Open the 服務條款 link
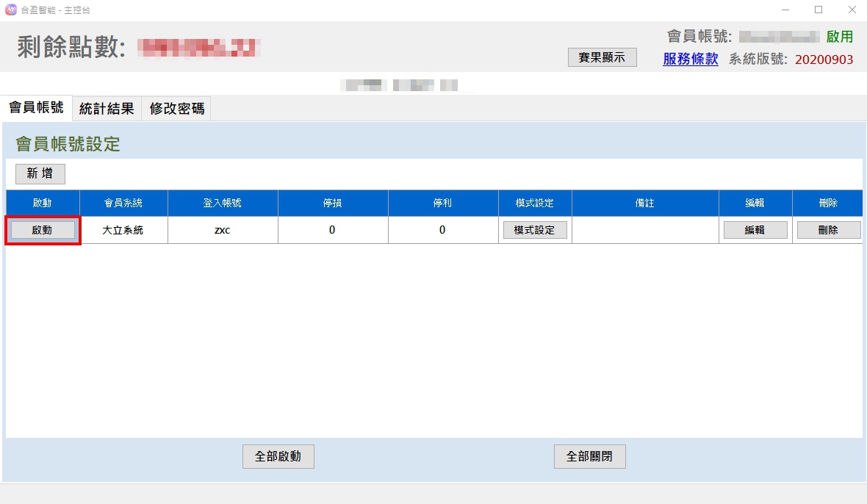The height and width of the screenshot is (504, 867). 690,60
